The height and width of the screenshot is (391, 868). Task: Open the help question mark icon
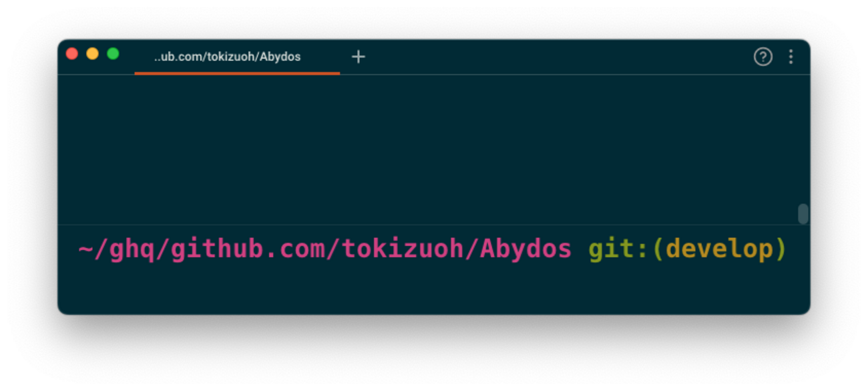coord(763,57)
